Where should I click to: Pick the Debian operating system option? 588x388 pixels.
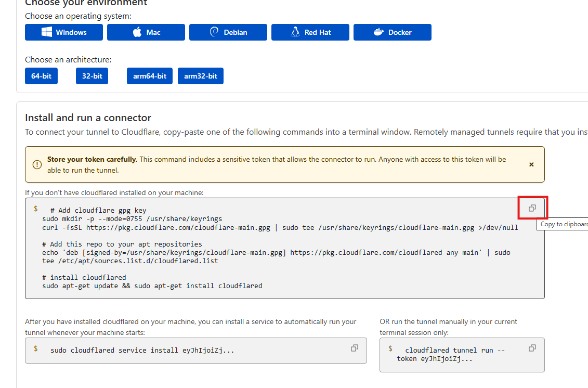point(228,32)
